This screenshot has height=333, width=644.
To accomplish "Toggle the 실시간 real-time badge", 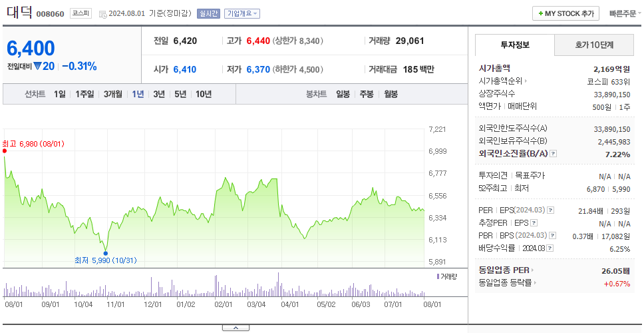I will click(209, 13).
